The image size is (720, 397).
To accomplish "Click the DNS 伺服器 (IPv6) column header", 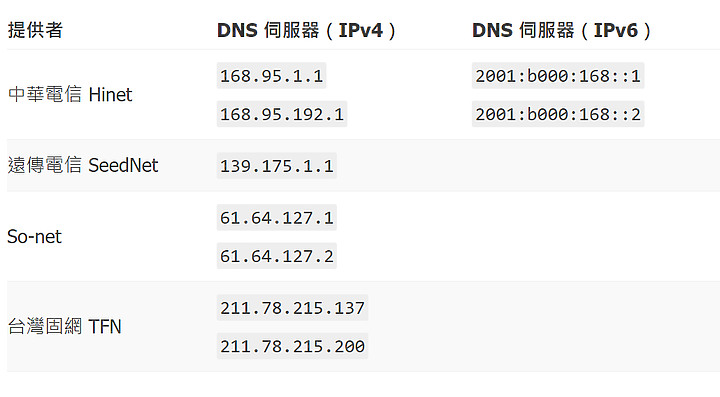I will 561,31.
